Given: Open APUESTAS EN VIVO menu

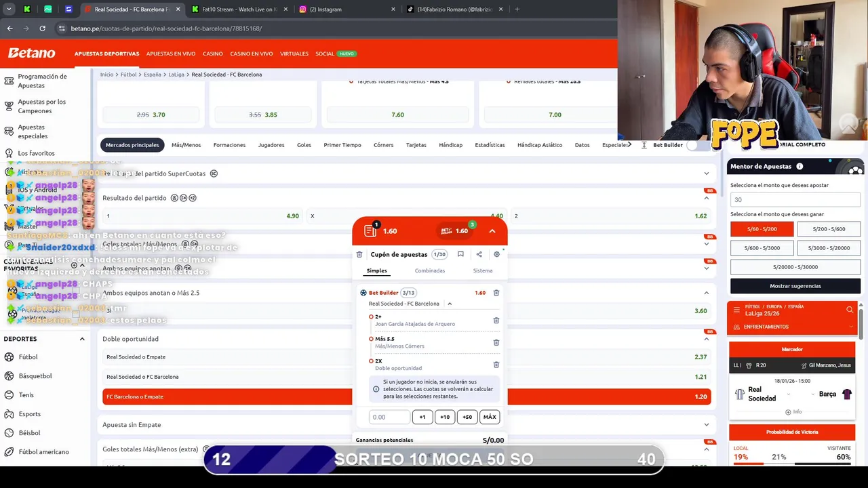Looking at the screenshot, I should point(171,54).
